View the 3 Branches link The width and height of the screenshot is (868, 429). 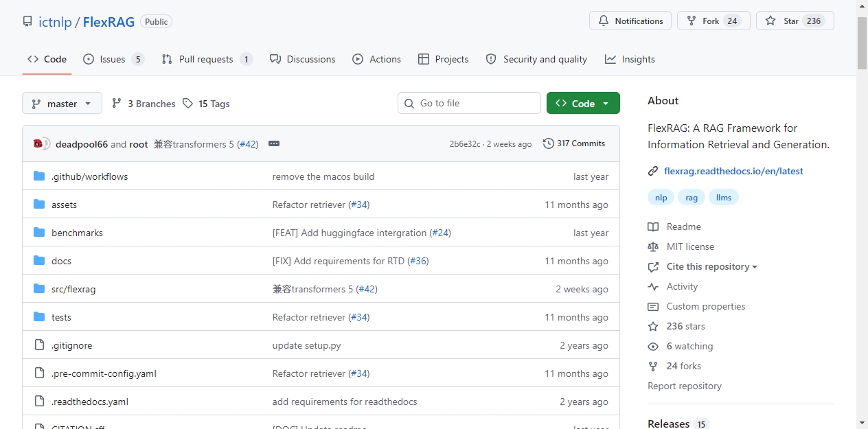pos(144,104)
